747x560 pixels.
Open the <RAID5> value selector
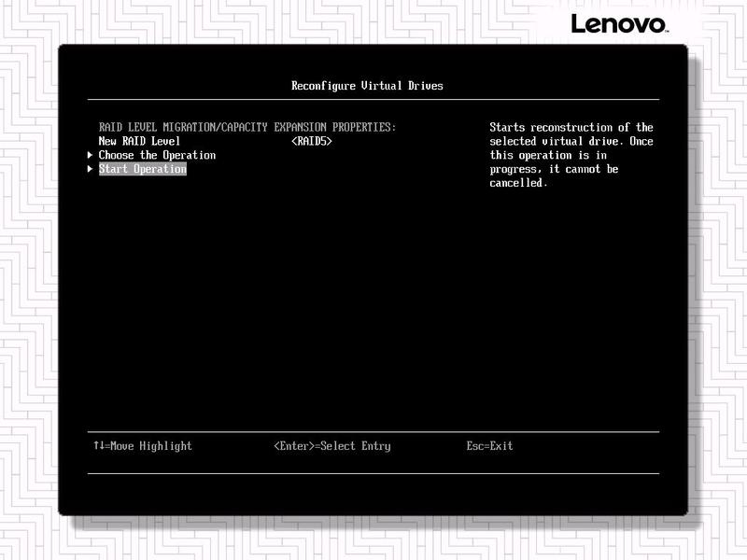tap(312, 141)
